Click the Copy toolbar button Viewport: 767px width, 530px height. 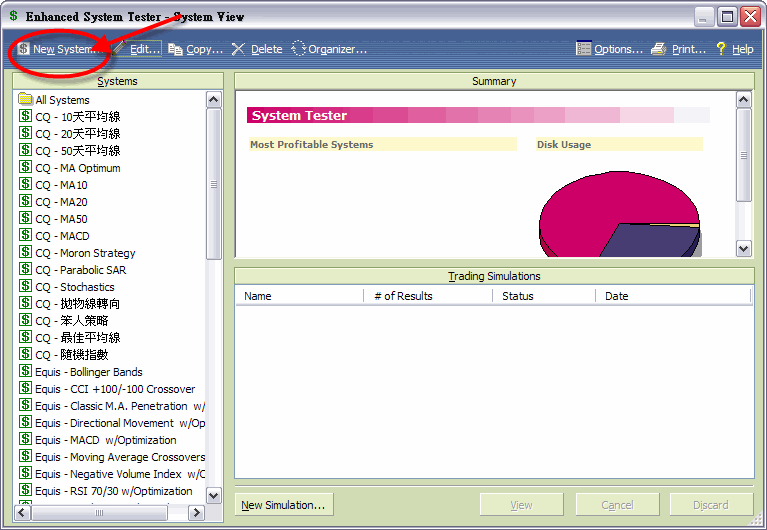pos(196,49)
